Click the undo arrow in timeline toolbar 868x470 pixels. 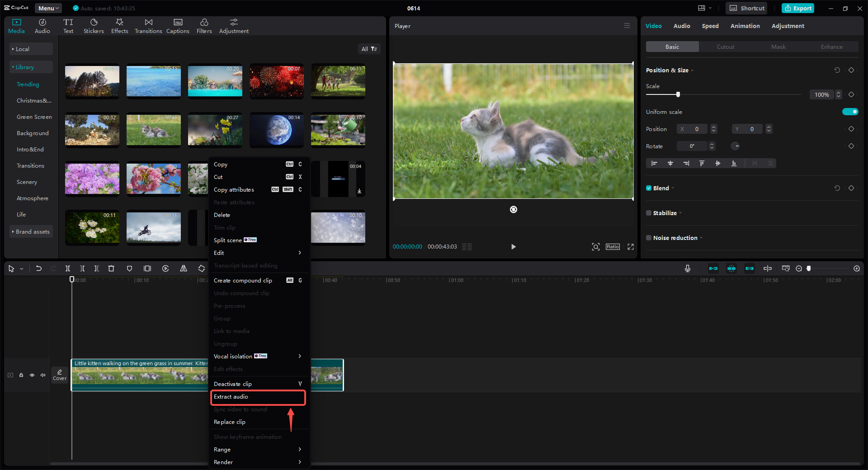click(x=39, y=268)
